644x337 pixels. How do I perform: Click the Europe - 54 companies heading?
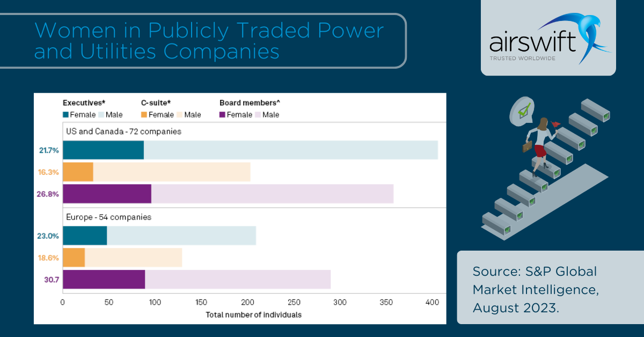108,217
